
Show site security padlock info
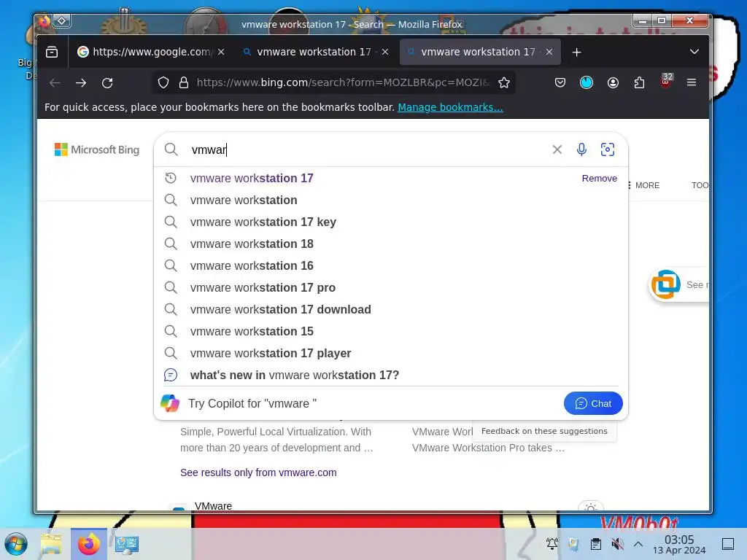point(183,83)
